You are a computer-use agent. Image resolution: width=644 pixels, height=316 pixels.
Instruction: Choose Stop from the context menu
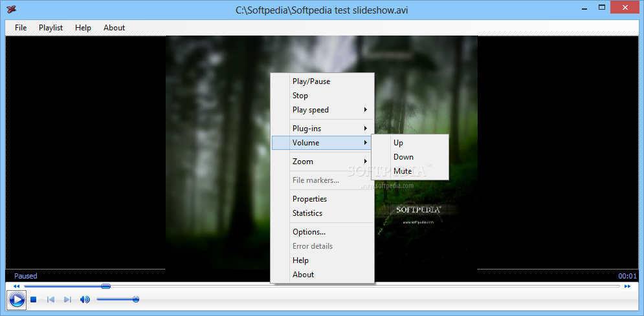coord(322,96)
